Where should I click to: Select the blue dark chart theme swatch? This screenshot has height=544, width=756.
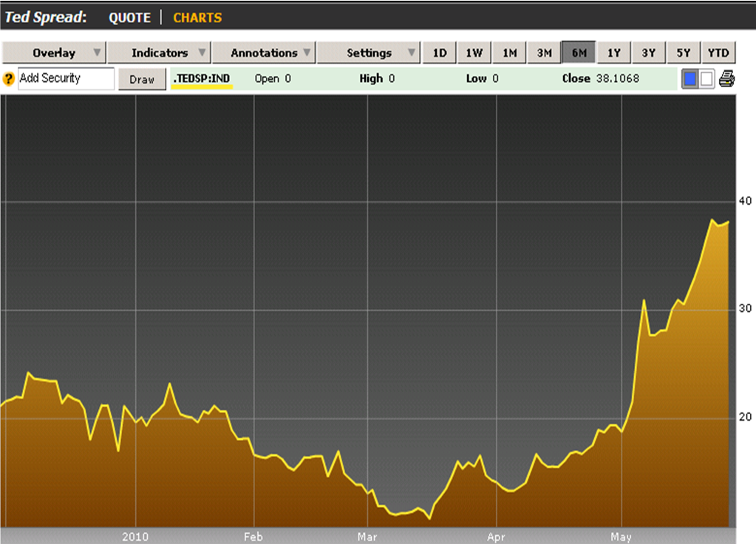coord(690,78)
